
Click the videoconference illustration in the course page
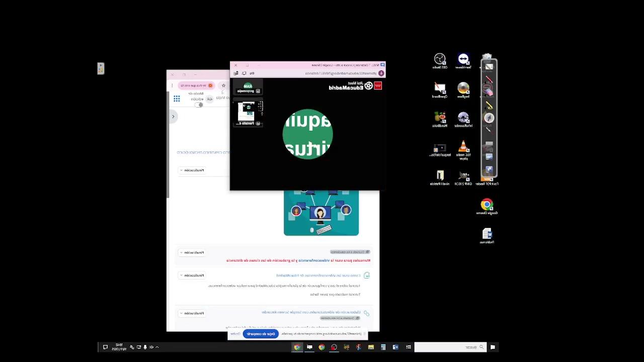pos(321,213)
